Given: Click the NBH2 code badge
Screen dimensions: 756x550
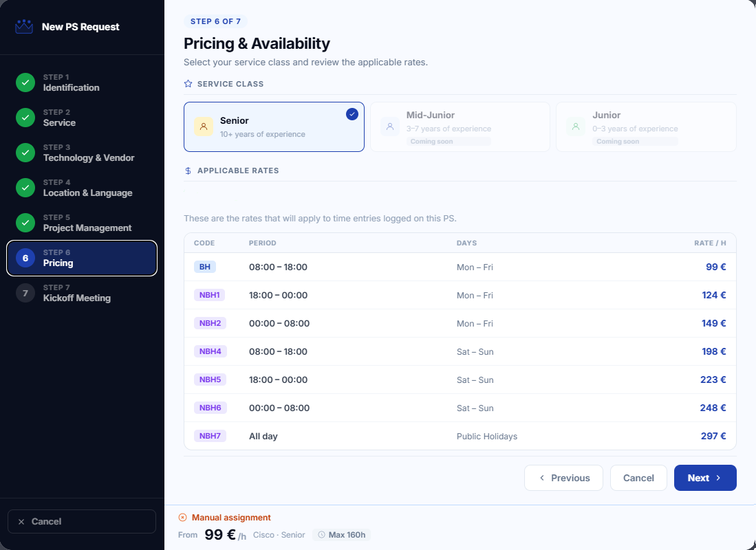Looking at the screenshot, I should [x=210, y=323].
